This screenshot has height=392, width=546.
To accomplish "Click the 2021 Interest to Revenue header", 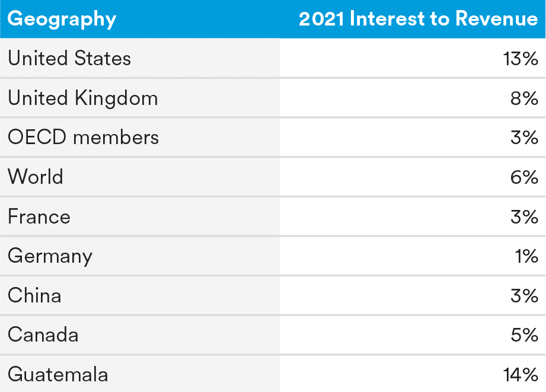I will click(x=418, y=19).
